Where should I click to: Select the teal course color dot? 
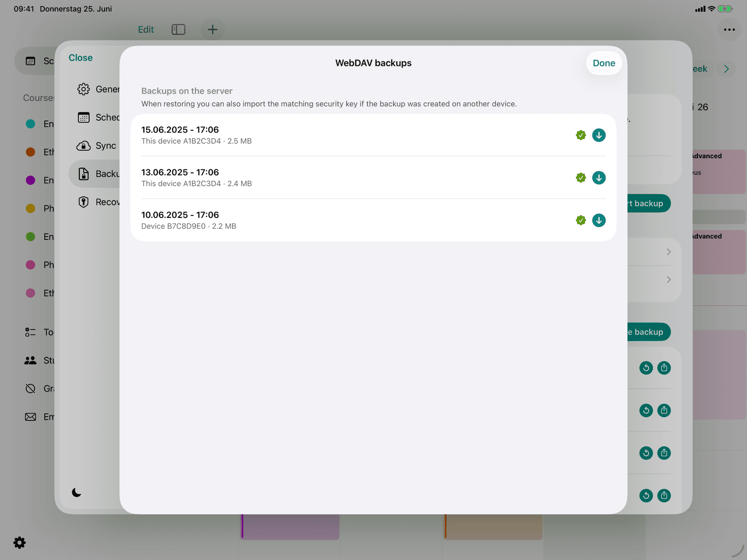(30, 124)
